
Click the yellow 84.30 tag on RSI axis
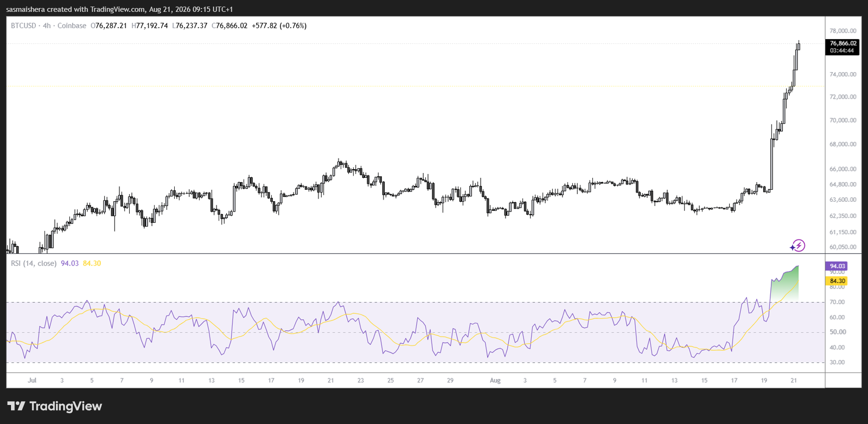coord(837,281)
